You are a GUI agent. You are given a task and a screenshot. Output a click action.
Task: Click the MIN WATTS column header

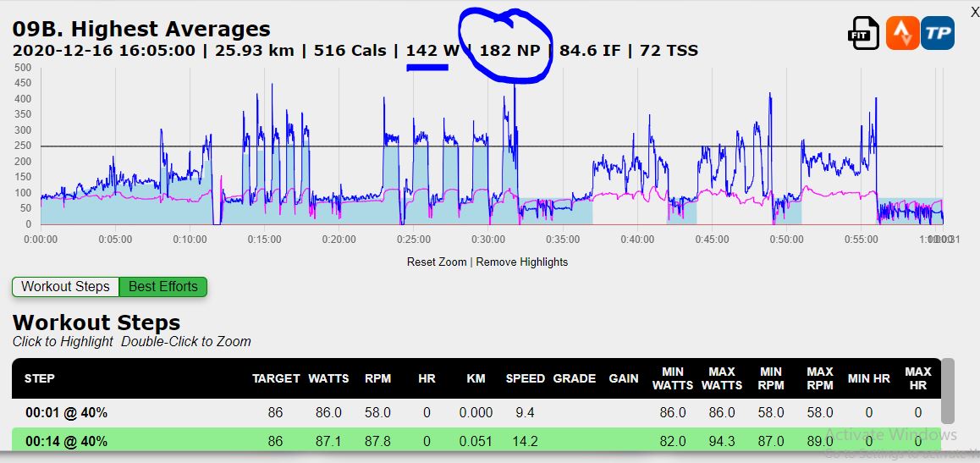click(x=673, y=378)
